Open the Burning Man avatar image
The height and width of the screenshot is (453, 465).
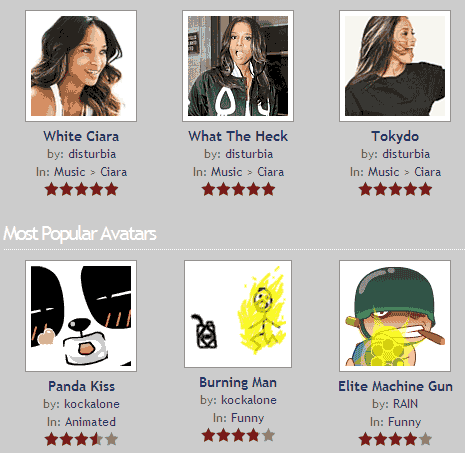[x=238, y=314]
